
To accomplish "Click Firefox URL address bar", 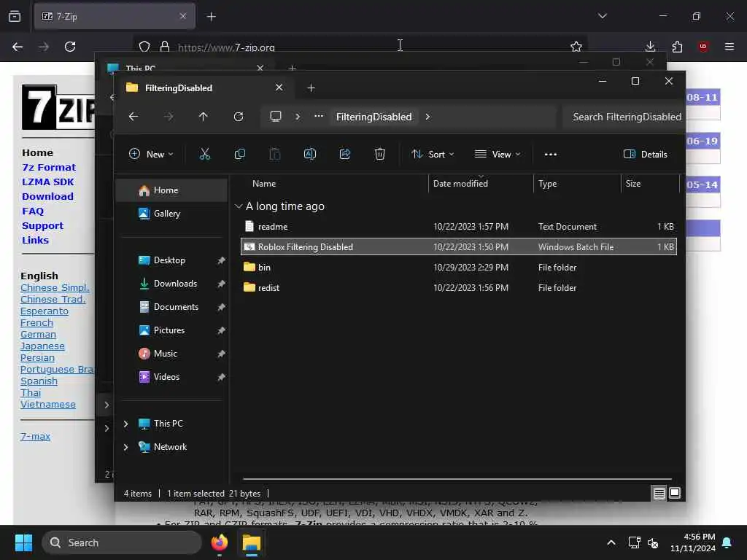I will pos(362,47).
